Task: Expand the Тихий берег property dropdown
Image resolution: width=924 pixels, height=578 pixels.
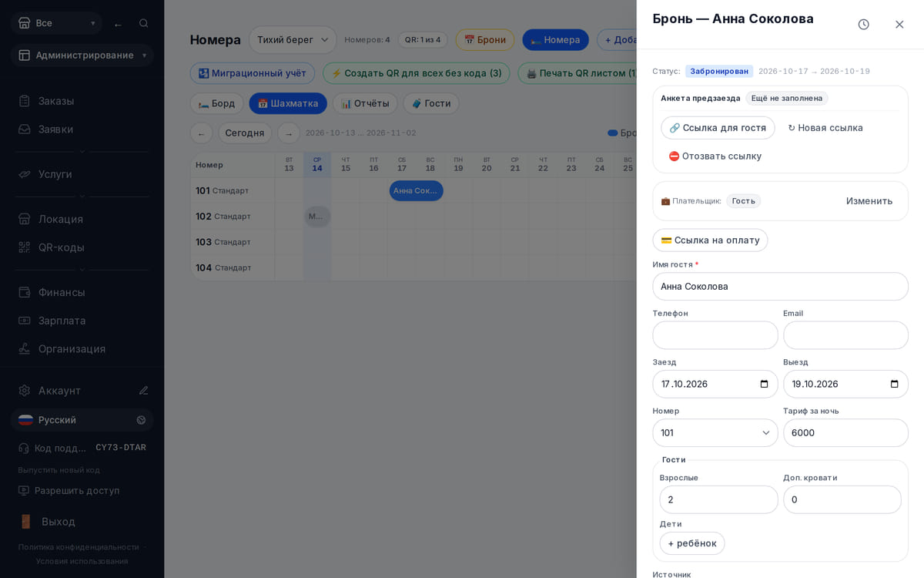Action: (x=293, y=39)
